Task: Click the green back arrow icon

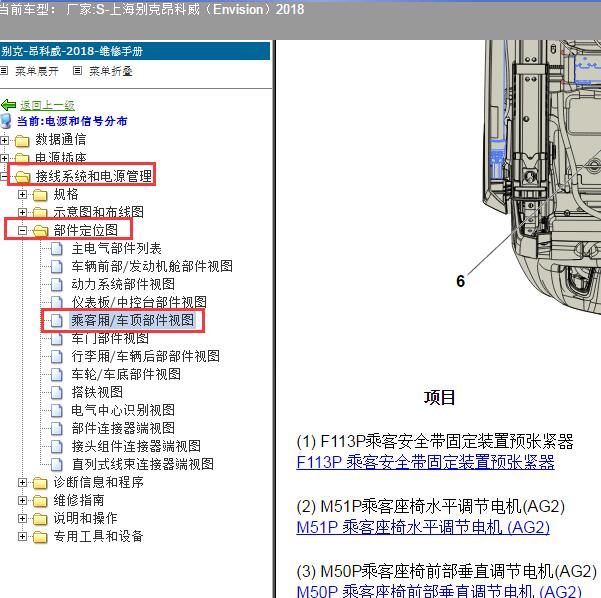Action: point(8,105)
